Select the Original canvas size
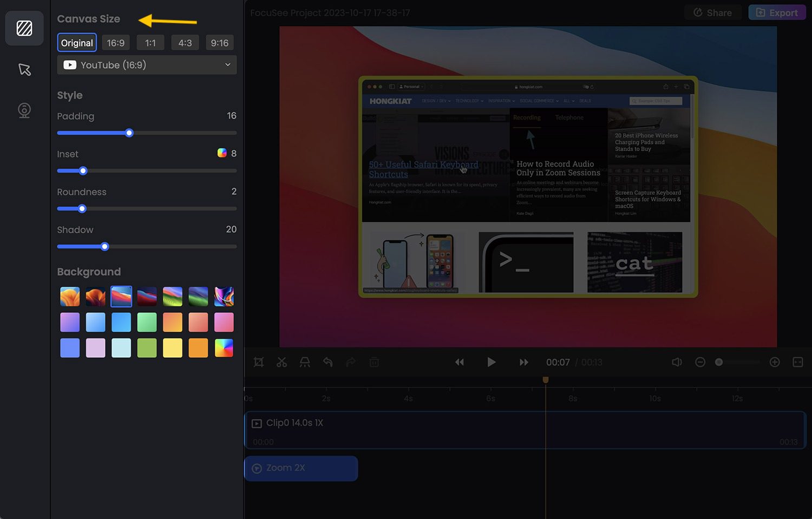812x519 pixels. click(x=77, y=43)
